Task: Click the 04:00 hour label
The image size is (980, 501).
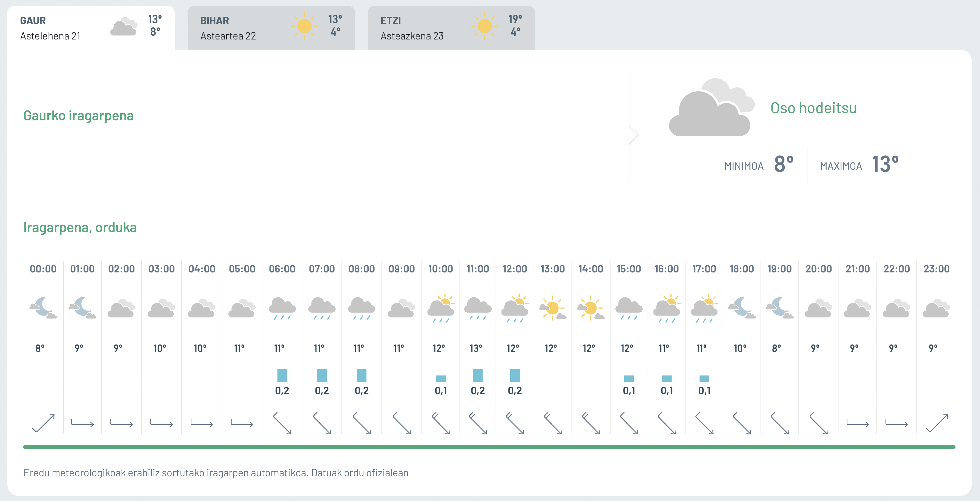Action: click(202, 269)
